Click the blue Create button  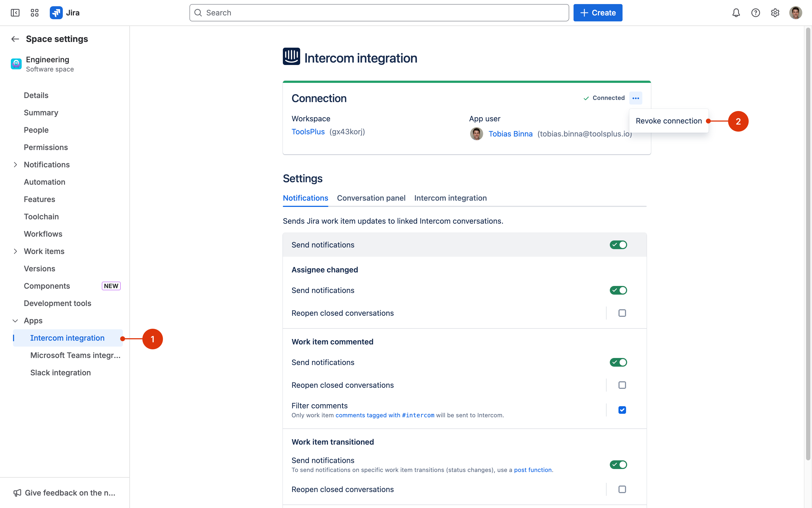597,13
